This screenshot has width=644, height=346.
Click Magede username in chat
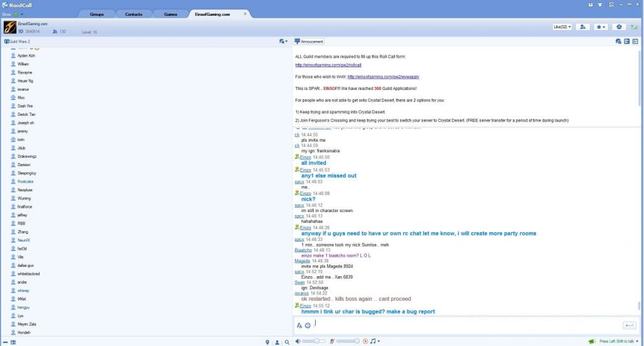303,261
